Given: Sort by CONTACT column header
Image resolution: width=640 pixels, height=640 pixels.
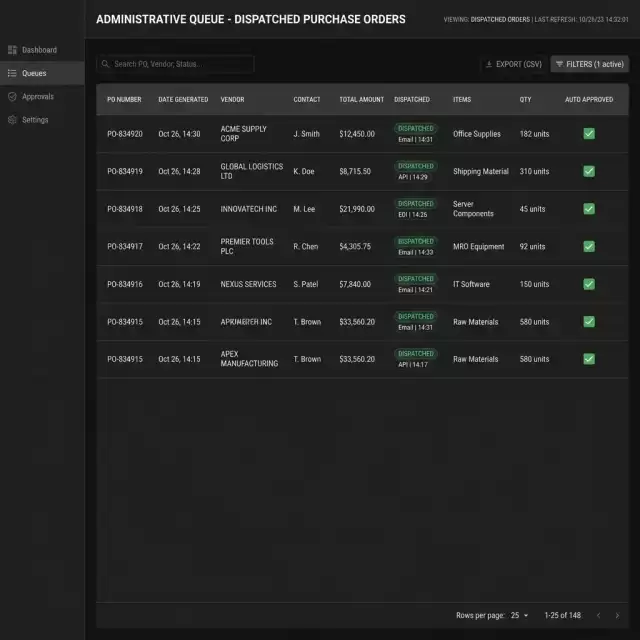Looking at the screenshot, I should click(307, 100).
